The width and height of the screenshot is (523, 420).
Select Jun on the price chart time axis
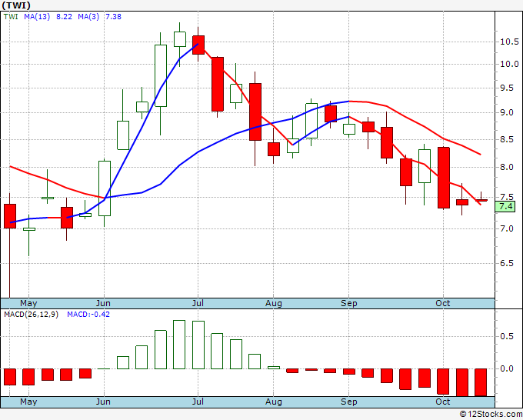[x=103, y=304]
